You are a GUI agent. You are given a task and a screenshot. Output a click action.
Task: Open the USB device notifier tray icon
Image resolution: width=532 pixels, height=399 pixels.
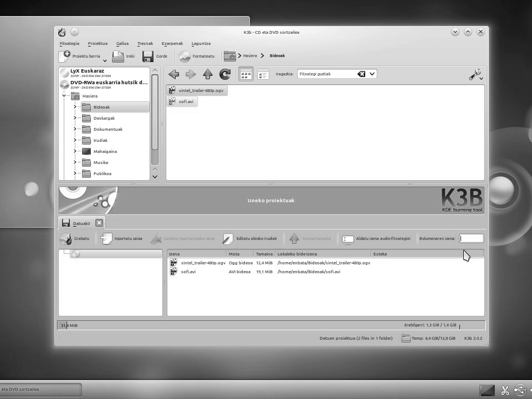(x=520, y=390)
